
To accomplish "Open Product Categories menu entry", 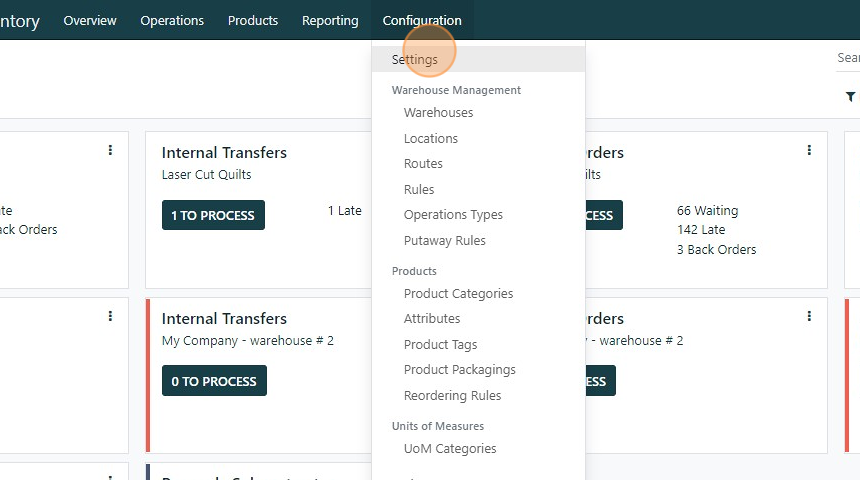I will pyautogui.click(x=458, y=294).
